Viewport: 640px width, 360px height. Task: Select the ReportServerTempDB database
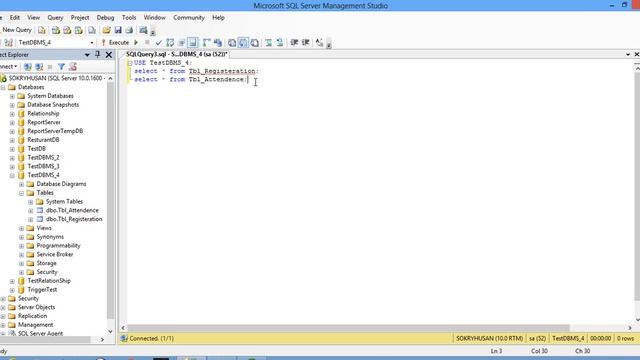click(55, 131)
